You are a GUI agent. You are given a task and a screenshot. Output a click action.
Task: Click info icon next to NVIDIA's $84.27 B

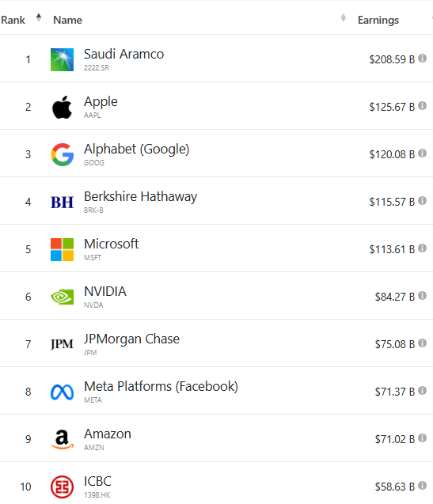click(423, 296)
